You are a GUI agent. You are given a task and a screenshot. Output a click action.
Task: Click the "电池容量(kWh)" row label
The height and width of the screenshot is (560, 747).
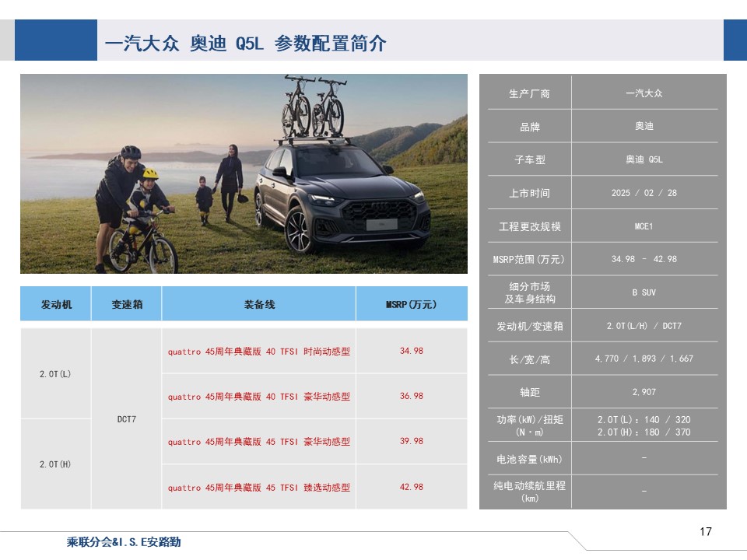tap(529, 459)
